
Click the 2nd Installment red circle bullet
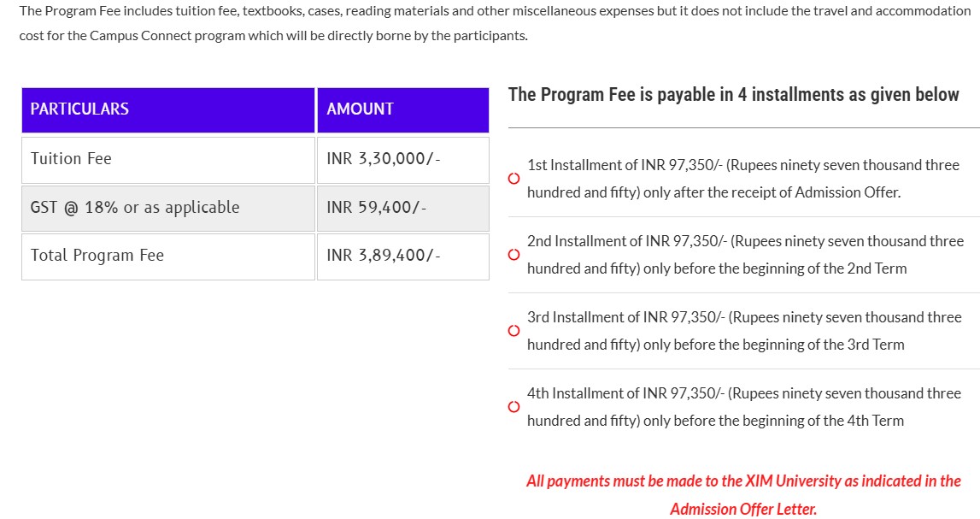513,255
